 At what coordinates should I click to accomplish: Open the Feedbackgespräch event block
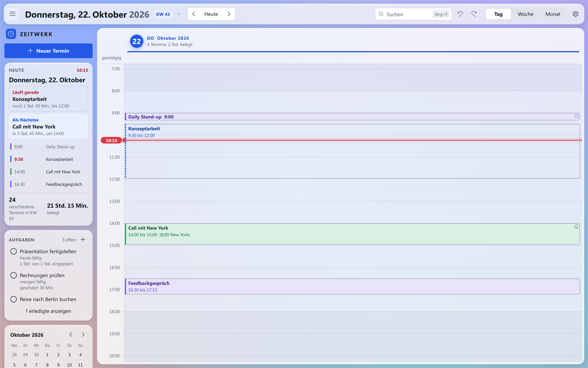(352, 286)
